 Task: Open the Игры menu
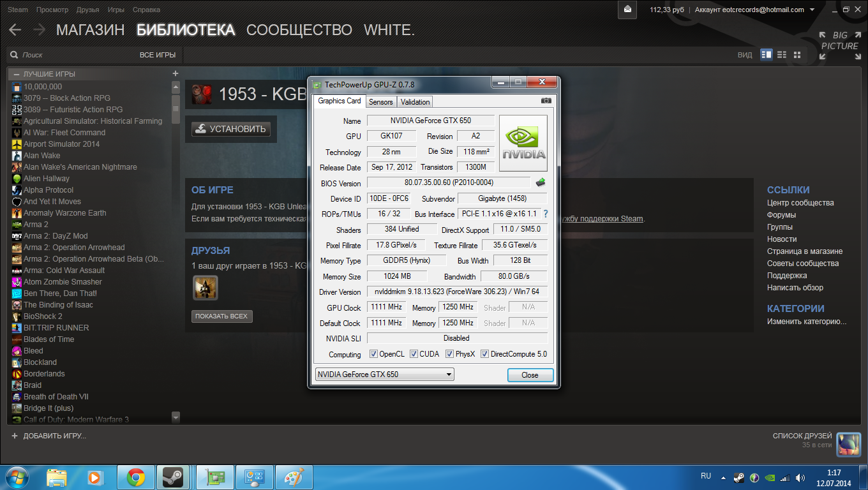click(x=116, y=10)
